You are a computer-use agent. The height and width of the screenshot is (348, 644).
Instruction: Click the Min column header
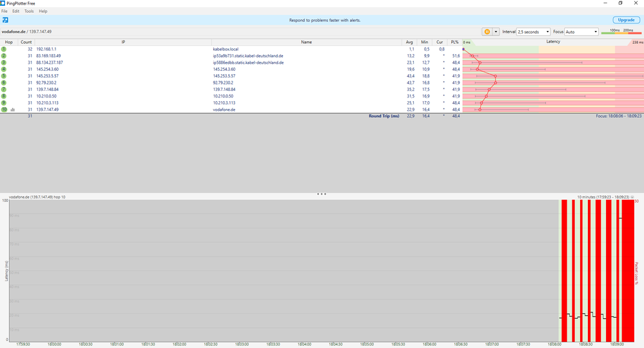(424, 42)
